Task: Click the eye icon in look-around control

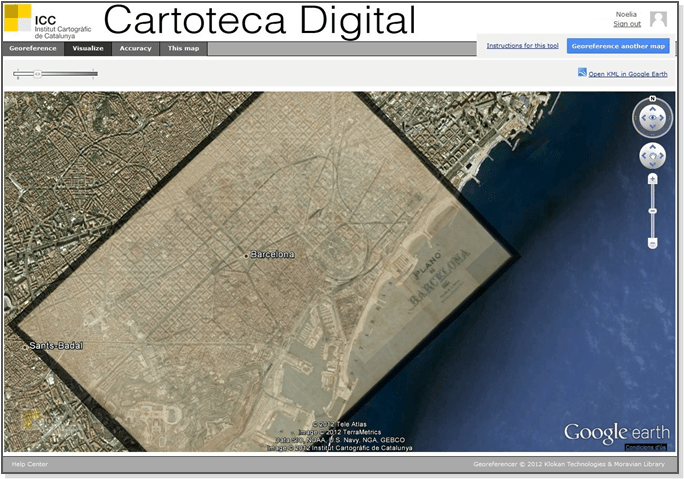Action: (x=652, y=119)
